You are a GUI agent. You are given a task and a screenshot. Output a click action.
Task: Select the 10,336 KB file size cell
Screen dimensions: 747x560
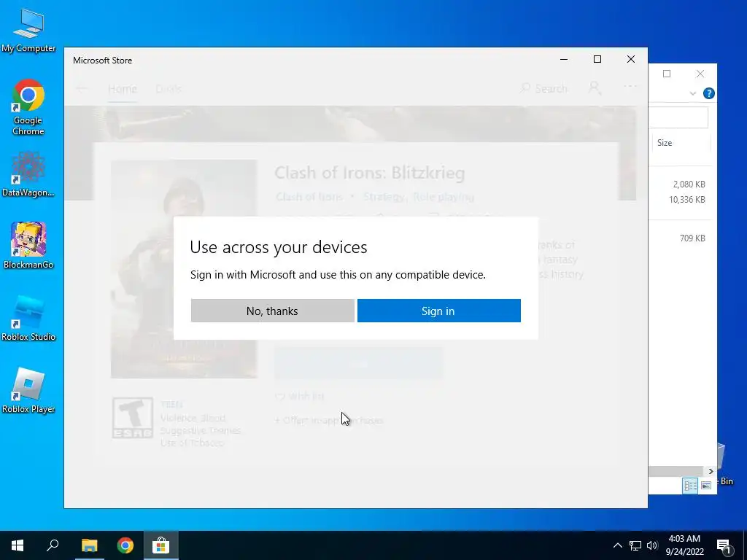tap(687, 200)
